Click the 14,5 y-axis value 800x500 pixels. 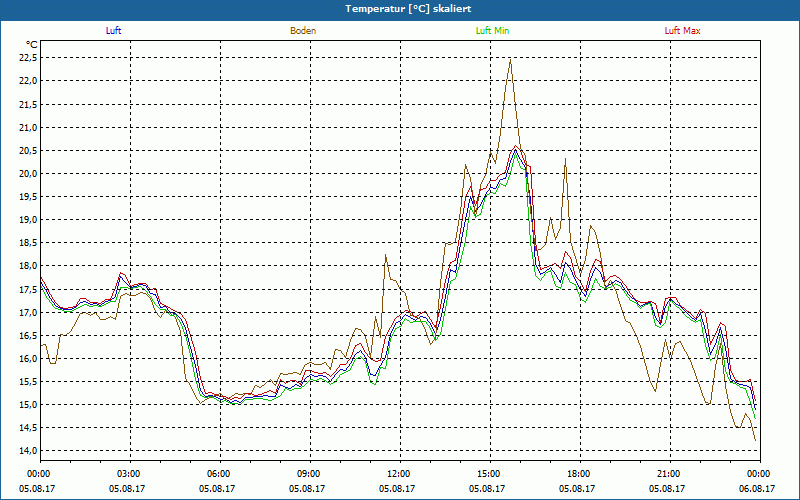pyautogui.click(x=28, y=428)
